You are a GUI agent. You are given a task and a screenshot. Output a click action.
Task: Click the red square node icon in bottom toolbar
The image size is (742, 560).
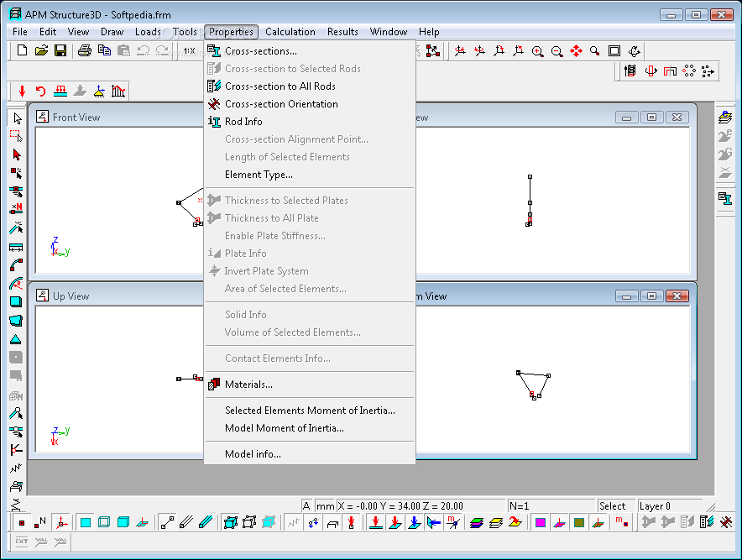click(x=21, y=522)
